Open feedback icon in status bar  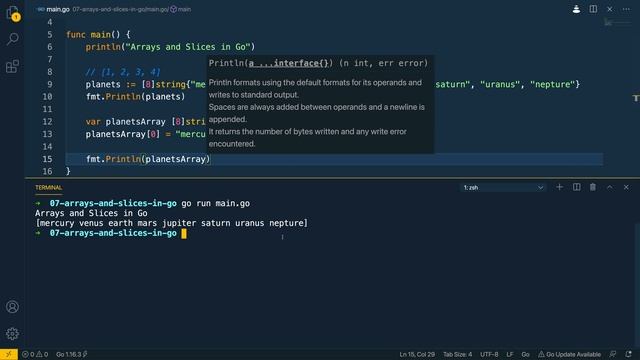point(613,354)
